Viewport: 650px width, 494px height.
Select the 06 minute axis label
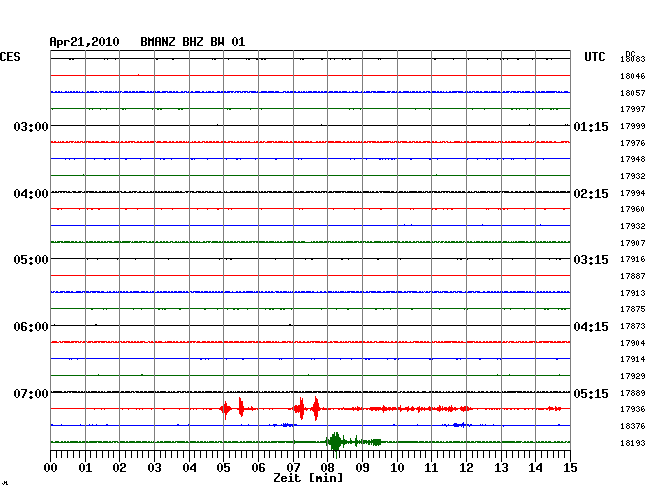258,468
